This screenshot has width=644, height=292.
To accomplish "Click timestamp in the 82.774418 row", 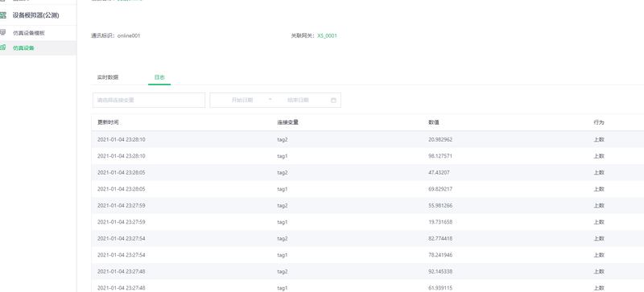I will coord(122,238).
